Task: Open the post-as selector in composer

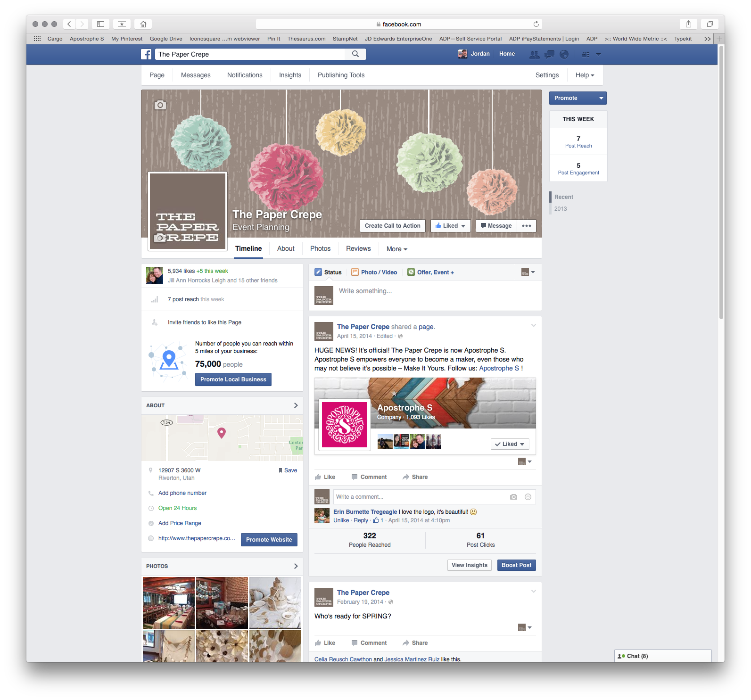Action: [528, 272]
